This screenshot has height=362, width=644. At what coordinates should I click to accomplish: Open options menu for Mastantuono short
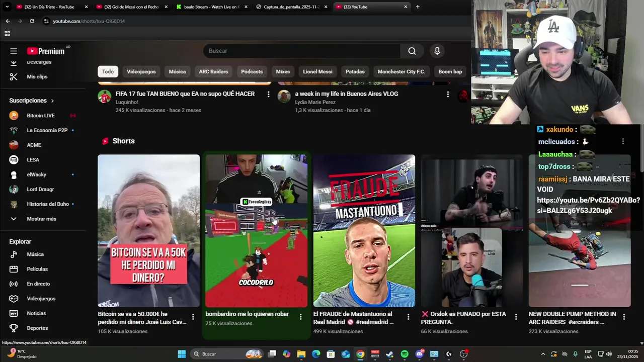[408, 317]
